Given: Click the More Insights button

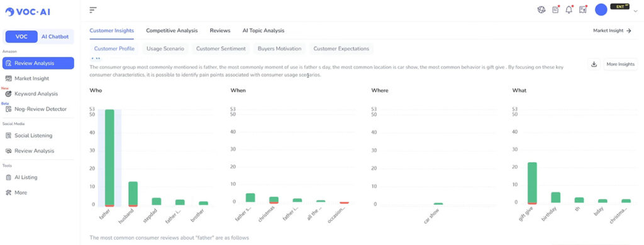Looking at the screenshot, I should [620, 65].
